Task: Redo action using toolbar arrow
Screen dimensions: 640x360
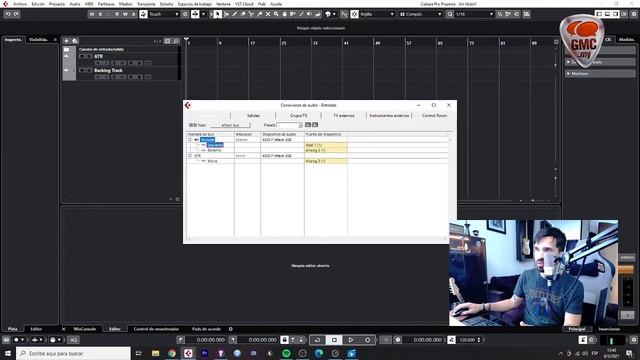Action: tap(16, 14)
